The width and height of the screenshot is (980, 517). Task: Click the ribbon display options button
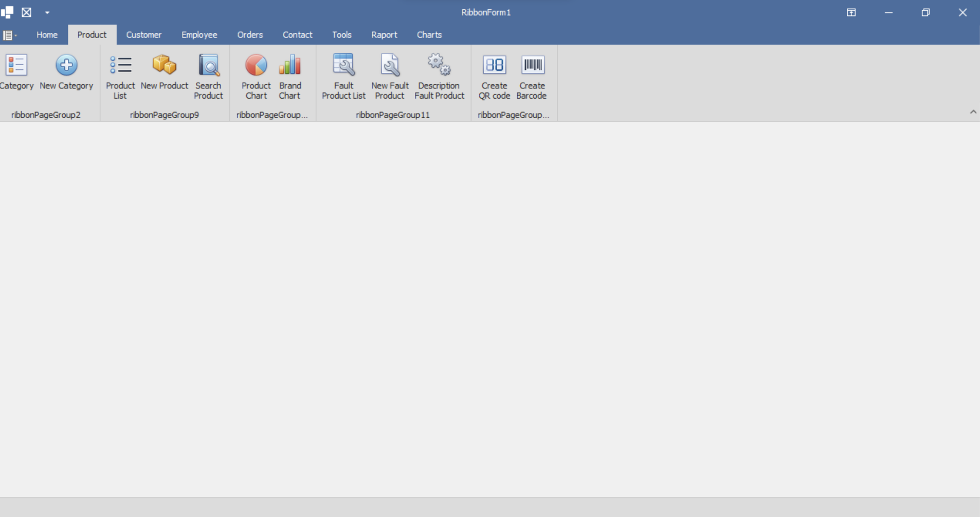(851, 12)
